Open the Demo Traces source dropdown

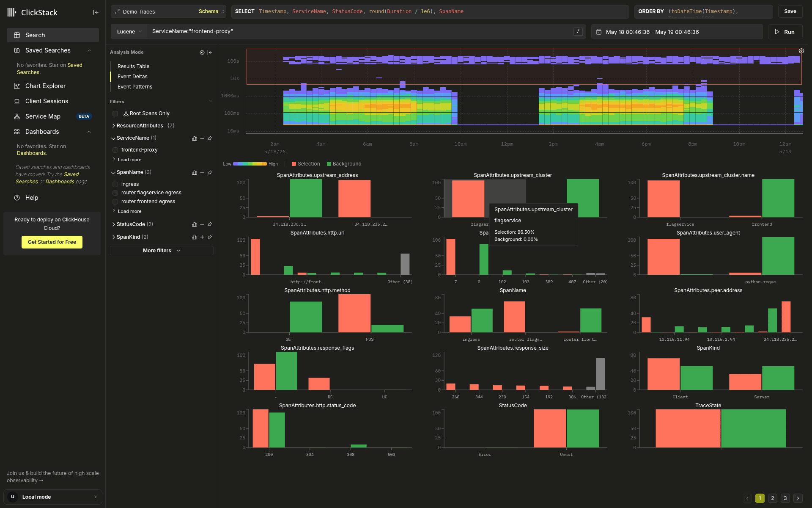click(168, 11)
